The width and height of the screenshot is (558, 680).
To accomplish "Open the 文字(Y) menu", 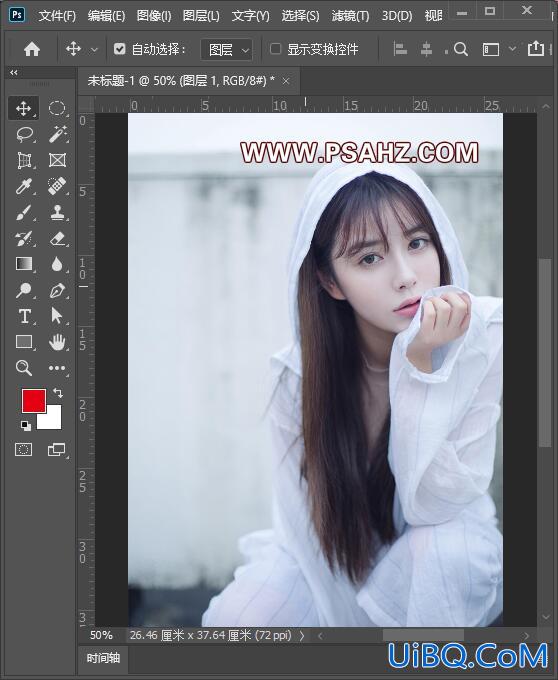I will pyautogui.click(x=251, y=16).
